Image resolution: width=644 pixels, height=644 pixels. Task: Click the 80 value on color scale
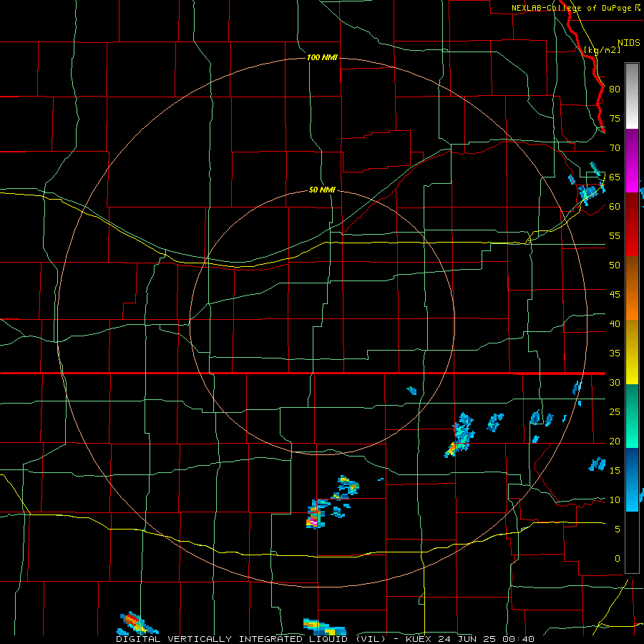coord(615,89)
